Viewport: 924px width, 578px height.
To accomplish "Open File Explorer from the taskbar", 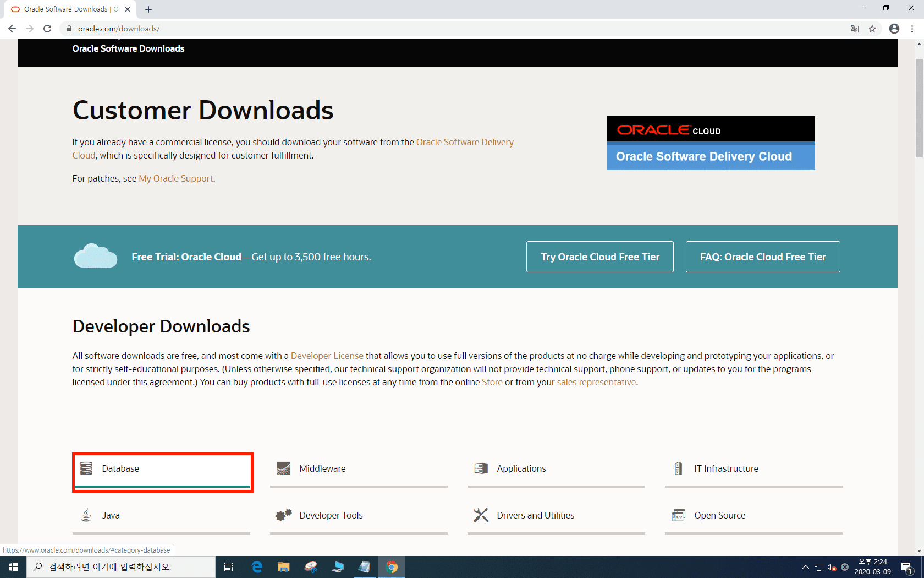I will (284, 567).
